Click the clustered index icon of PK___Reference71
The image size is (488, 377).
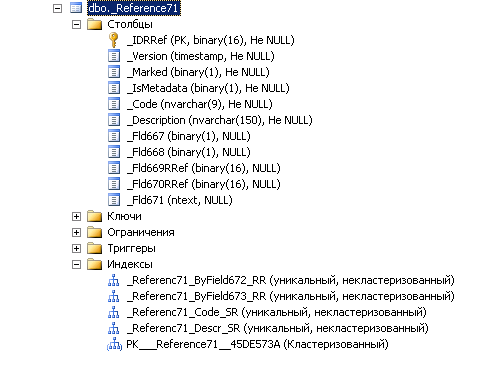click(114, 344)
